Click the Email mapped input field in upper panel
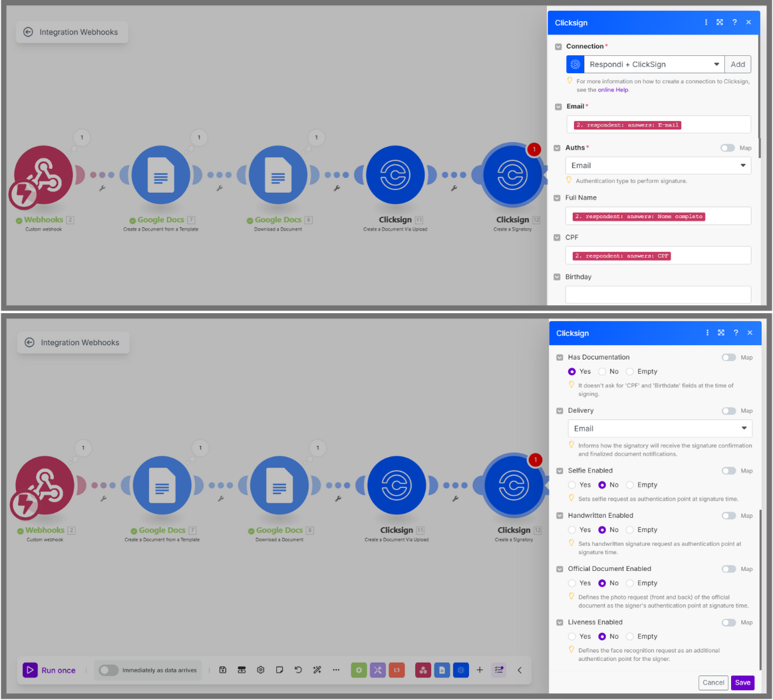The image size is (773, 700). (658, 124)
